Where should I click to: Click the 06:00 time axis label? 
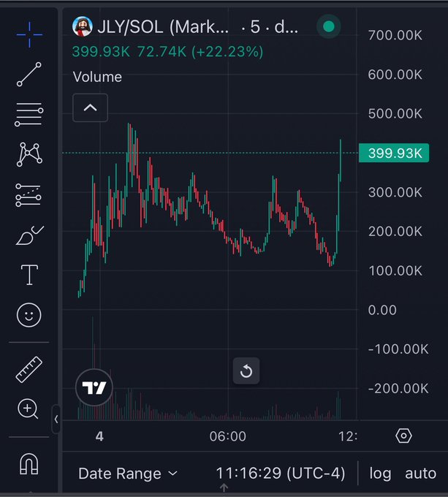click(227, 436)
